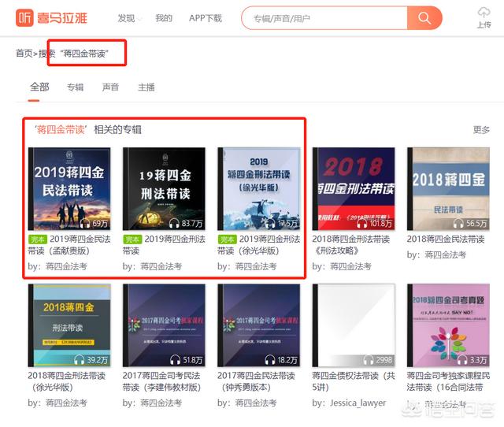The width and height of the screenshot is (504, 427).
Task: Switch to the 专辑 tab
Action: [x=76, y=87]
